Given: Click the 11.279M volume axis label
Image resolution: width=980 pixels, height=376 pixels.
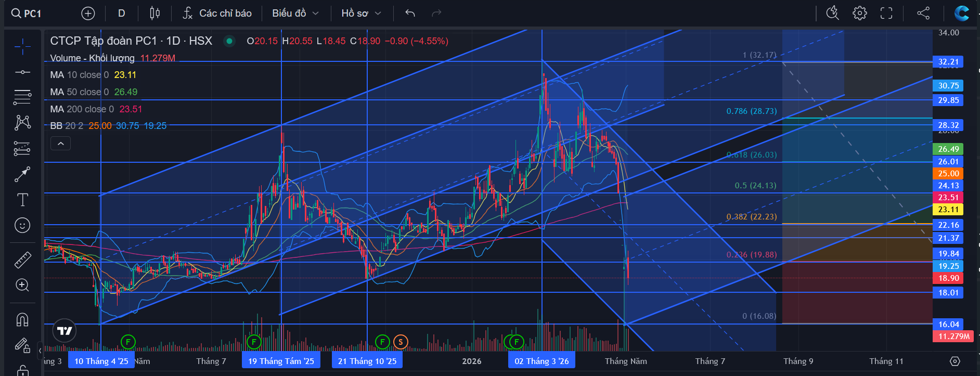Looking at the screenshot, I should (953, 336).
